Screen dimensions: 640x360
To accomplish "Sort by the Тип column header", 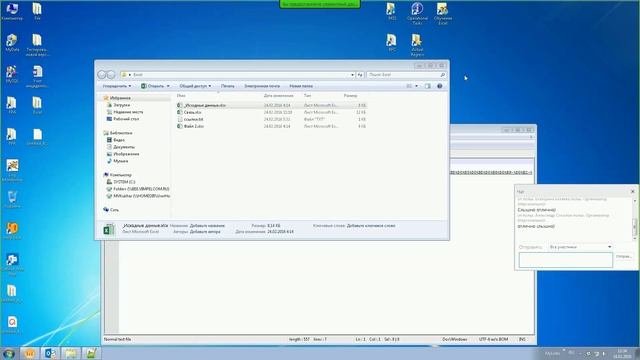I will [307, 96].
